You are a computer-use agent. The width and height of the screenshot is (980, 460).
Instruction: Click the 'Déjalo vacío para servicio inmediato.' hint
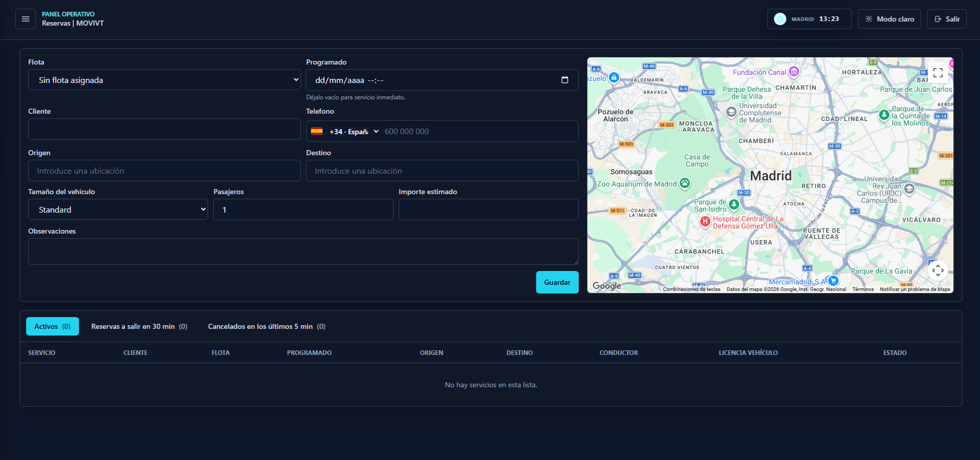coord(356,97)
